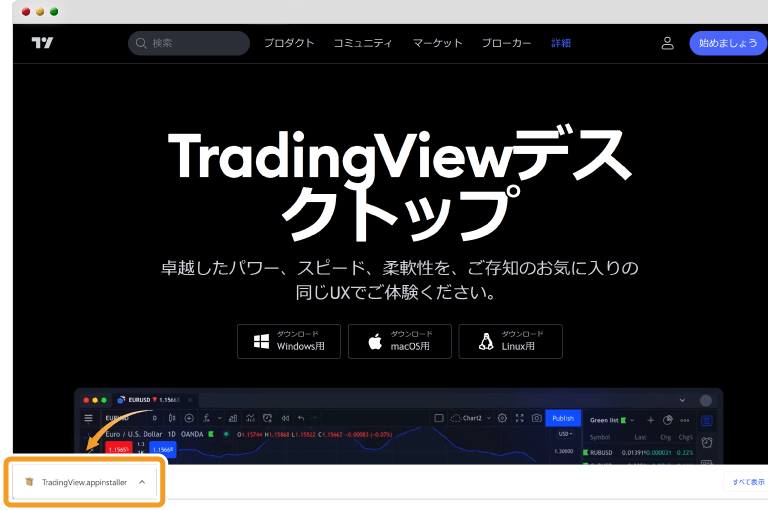Click すべて表示 in downloads bar

pyautogui.click(x=748, y=482)
